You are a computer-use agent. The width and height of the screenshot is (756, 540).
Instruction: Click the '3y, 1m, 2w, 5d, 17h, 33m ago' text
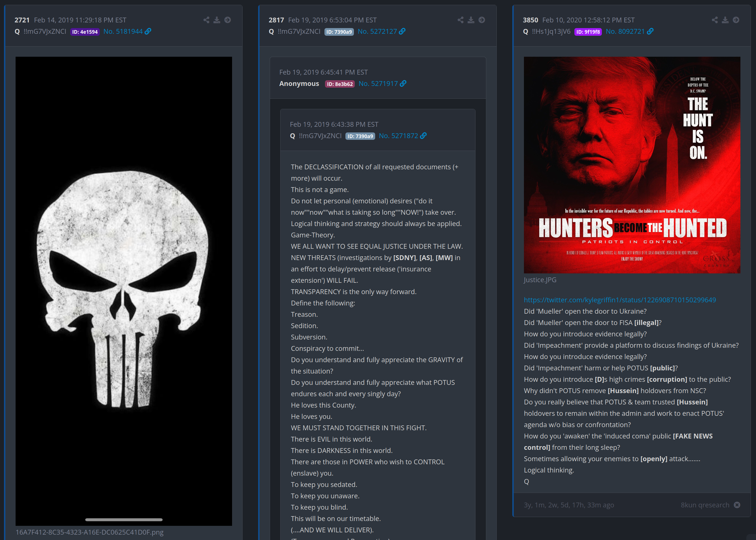tap(569, 505)
